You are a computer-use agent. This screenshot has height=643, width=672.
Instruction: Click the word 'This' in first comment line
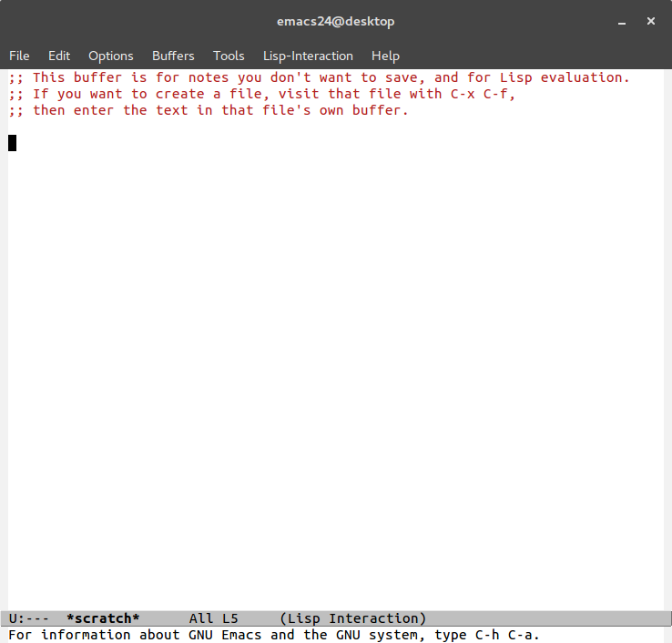pyautogui.click(x=49, y=77)
